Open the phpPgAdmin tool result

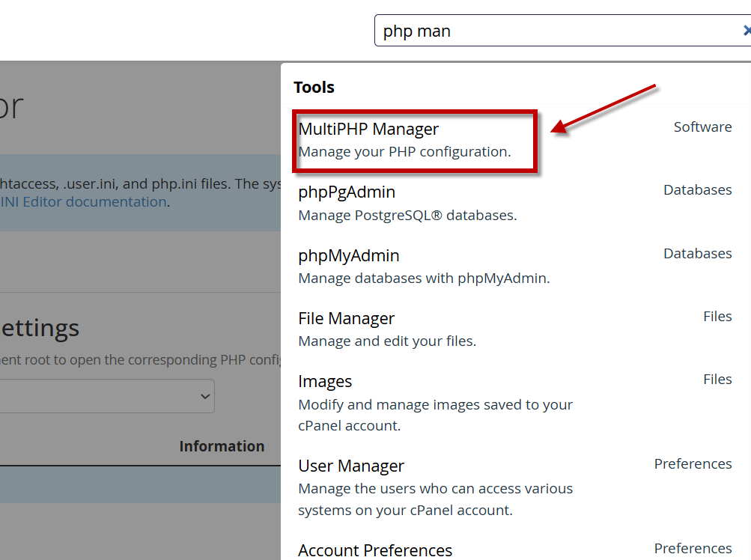[347, 192]
